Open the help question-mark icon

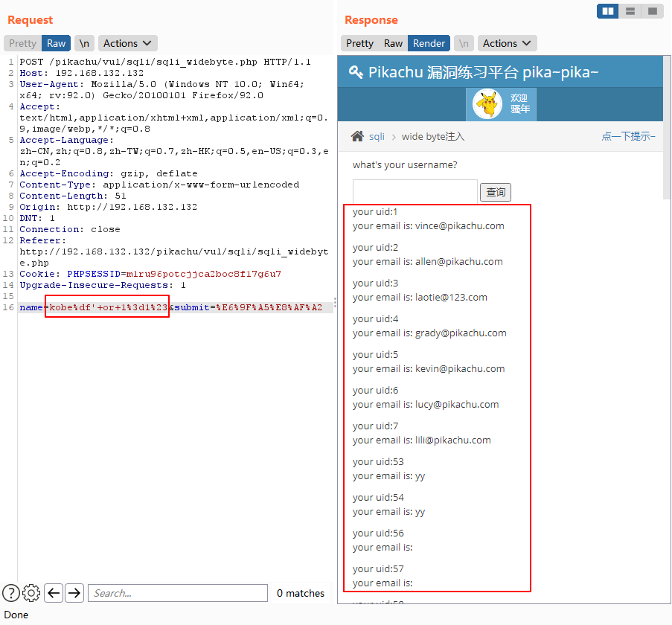click(x=11, y=593)
